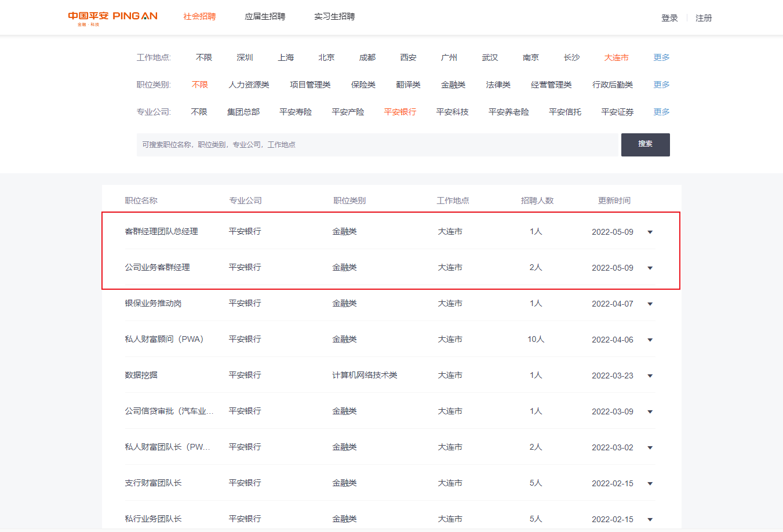Expand the 银保业务推动岗 row arrow
The width and height of the screenshot is (783, 532).
pyautogui.click(x=650, y=304)
